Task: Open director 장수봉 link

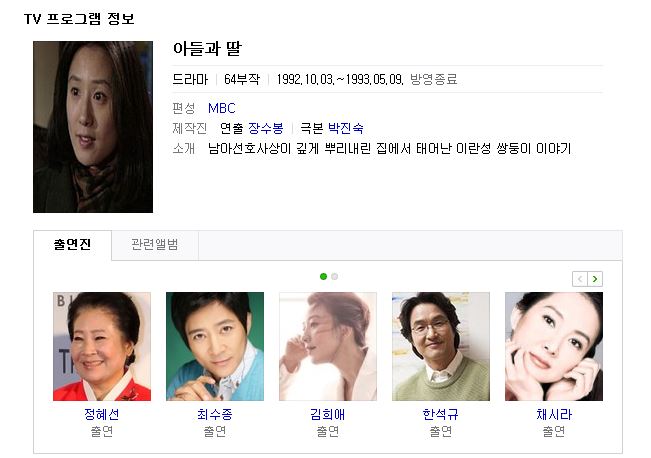Action: pyautogui.click(x=266, y=128)
